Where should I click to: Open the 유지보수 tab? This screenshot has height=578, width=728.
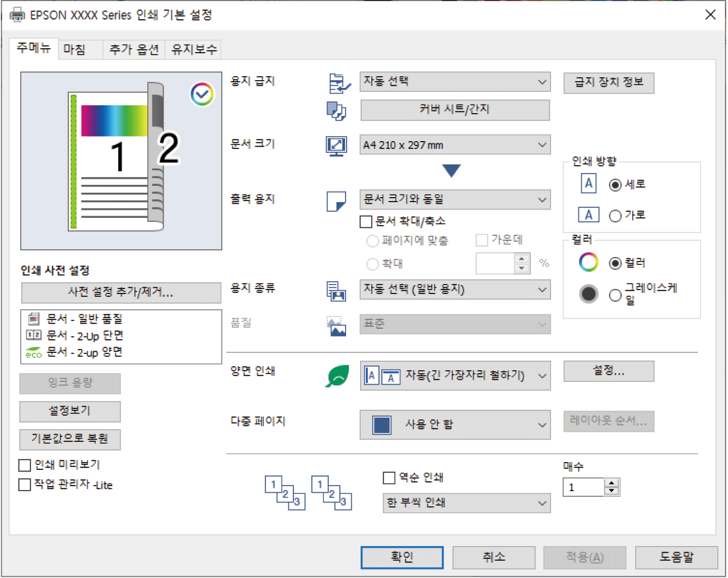tap(194, 49)
